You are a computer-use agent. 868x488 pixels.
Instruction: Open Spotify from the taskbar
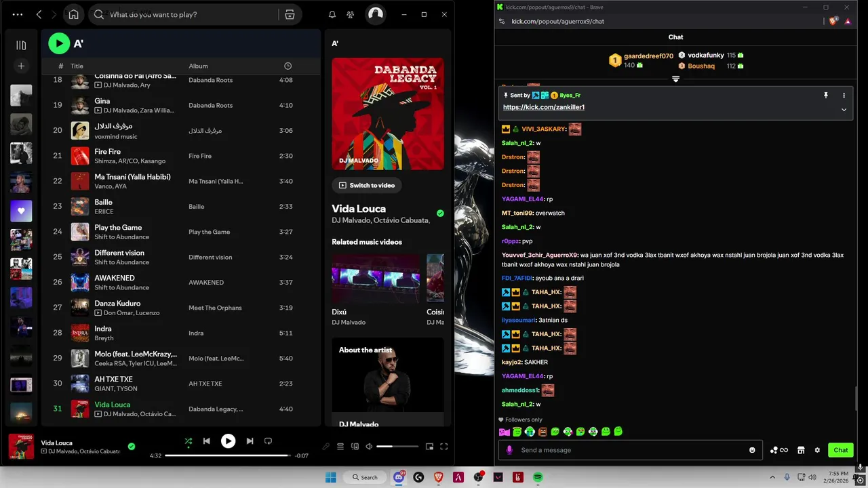(x=538, y=477)
